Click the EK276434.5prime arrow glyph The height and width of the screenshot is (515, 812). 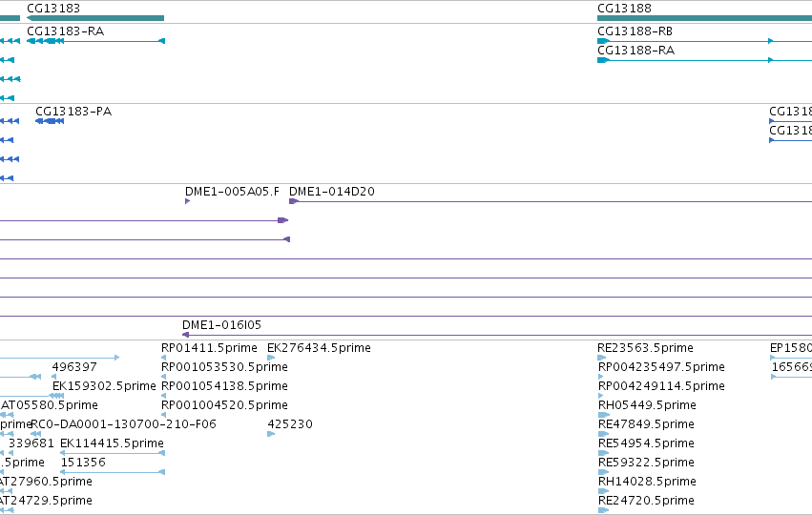[271, 357]
